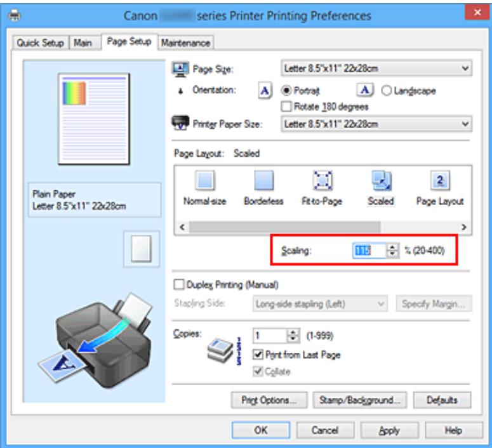This screenshot has width=492, height=448.
Task: Click the Page Size monitor icon
Action: click(180, 69)
